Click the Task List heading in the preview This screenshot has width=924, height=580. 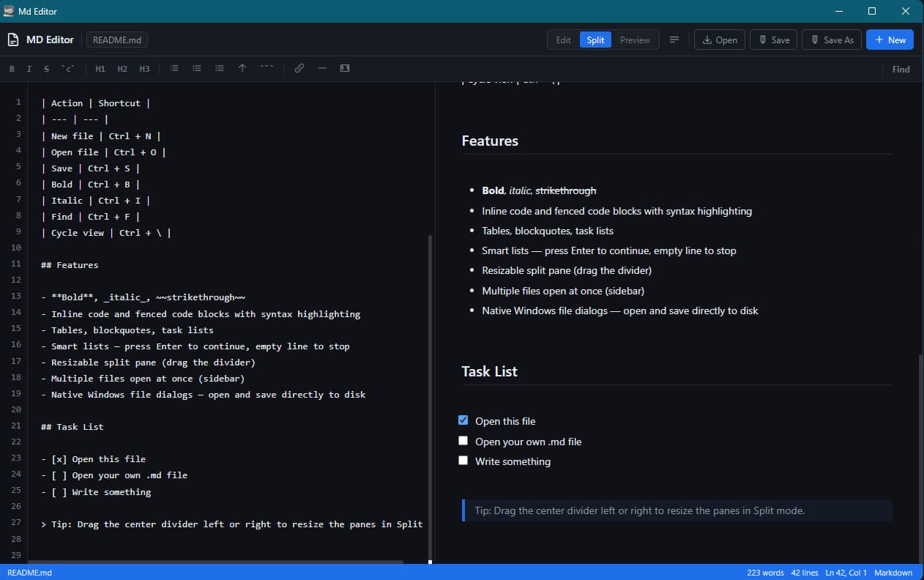[489, 371]
